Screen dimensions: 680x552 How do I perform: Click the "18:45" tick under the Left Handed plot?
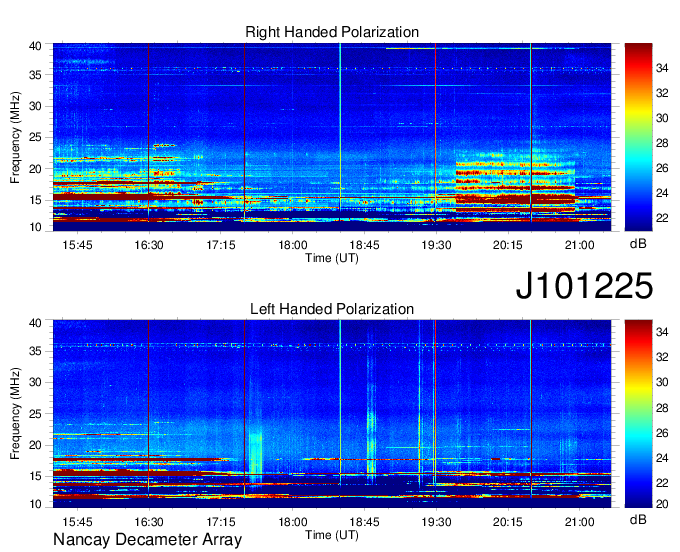click(364, 522)
